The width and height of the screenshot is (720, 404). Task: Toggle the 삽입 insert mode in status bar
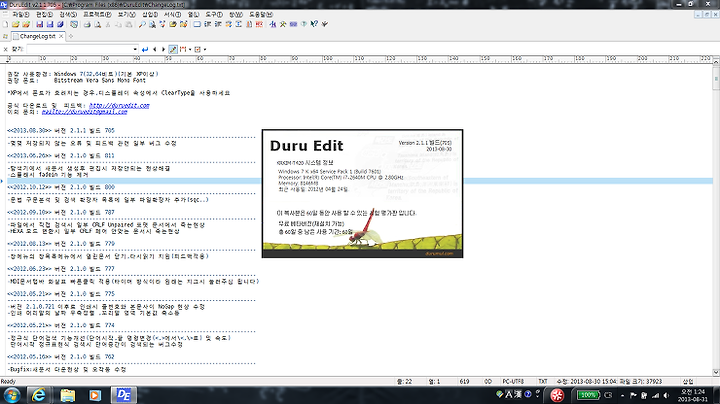(x=688, y=382)
